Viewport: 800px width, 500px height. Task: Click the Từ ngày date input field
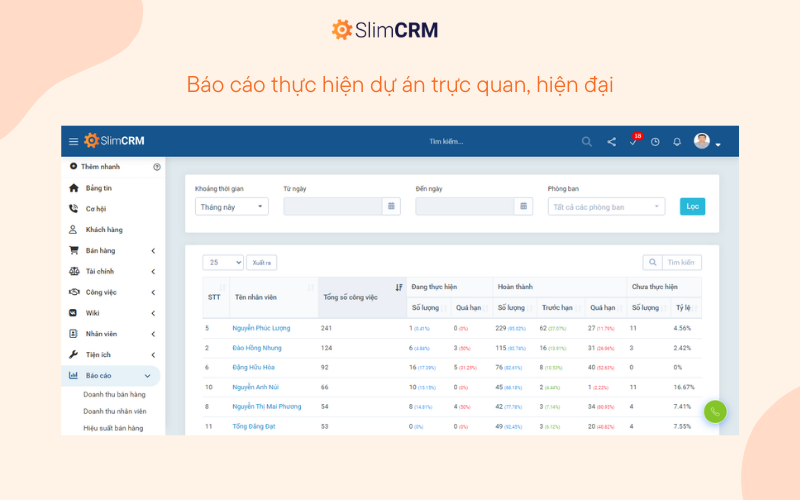click(333, 206)
